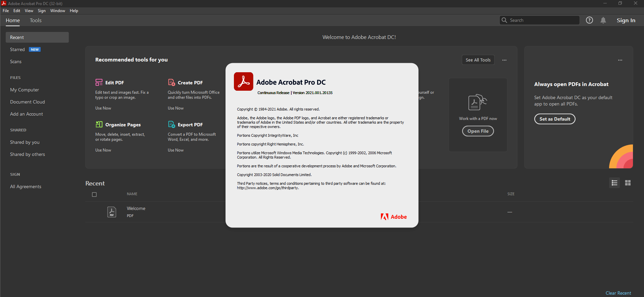Minimize the Acrobat window

tap(605, 3)
